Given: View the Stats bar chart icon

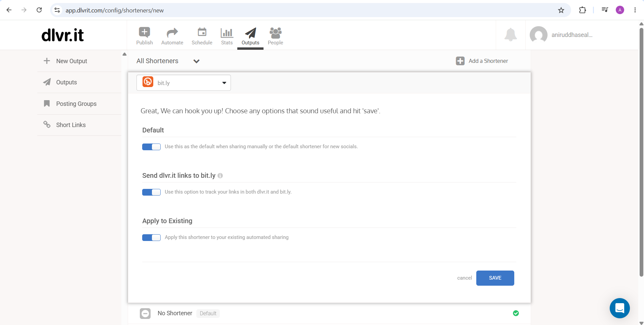Looking at the screenshot, I should (227, 33).
